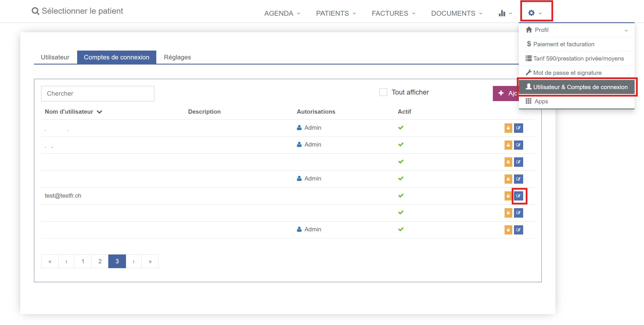Click the purple plus add button
The height and width of the screenshot is (325, 644).
coord(506,93)
